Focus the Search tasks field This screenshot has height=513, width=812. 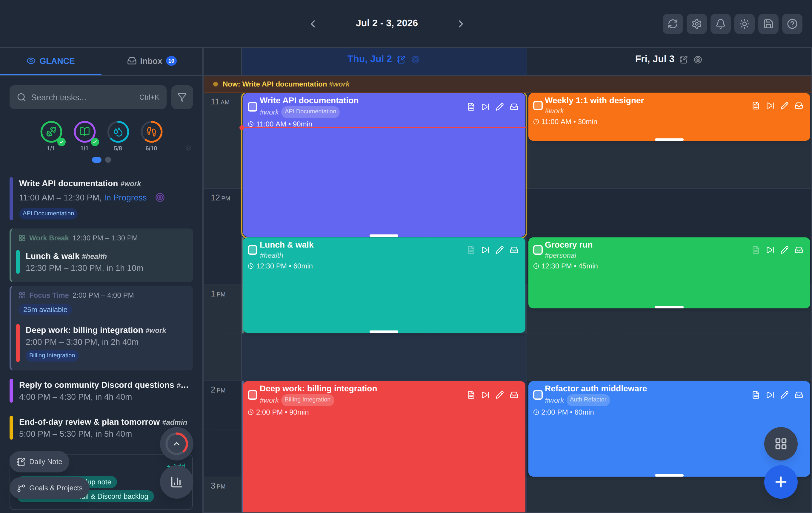coord(88,97)
